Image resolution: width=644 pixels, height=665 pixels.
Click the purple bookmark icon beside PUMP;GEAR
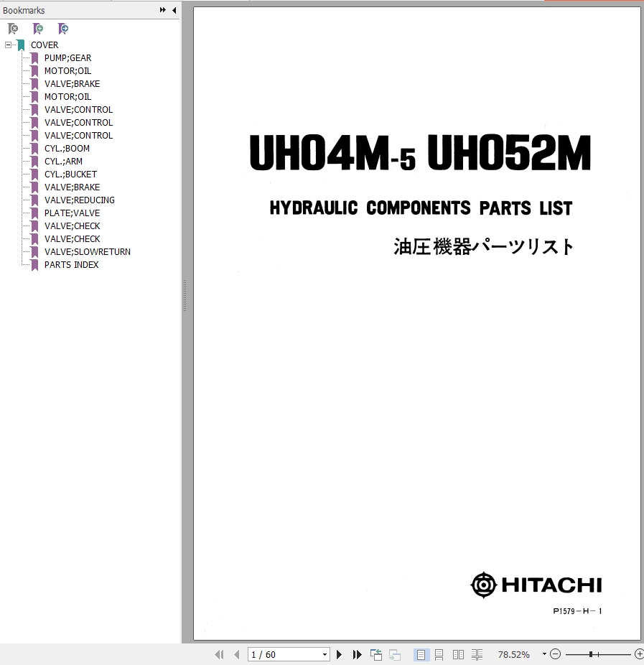tap(34, 58)
